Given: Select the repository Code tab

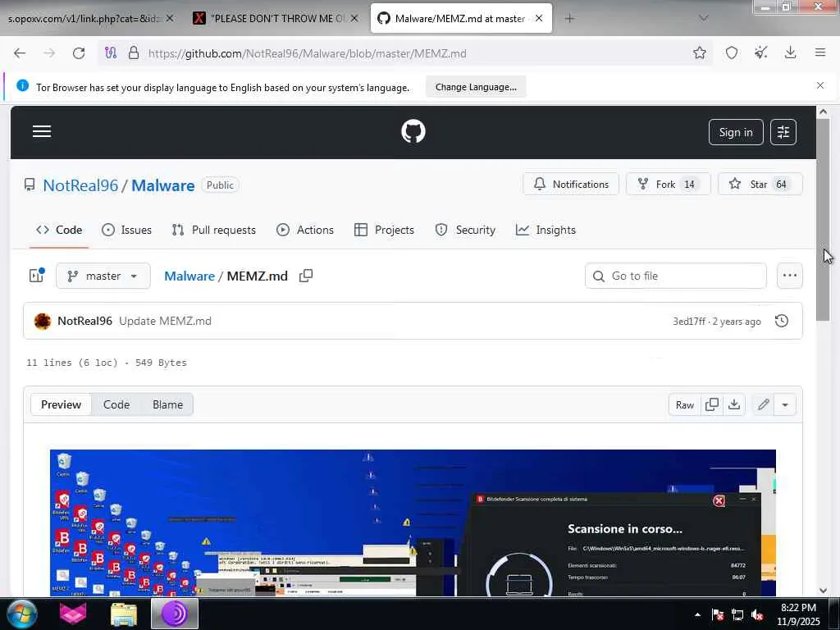Looking at the screenshot, I should click(59, 230).
